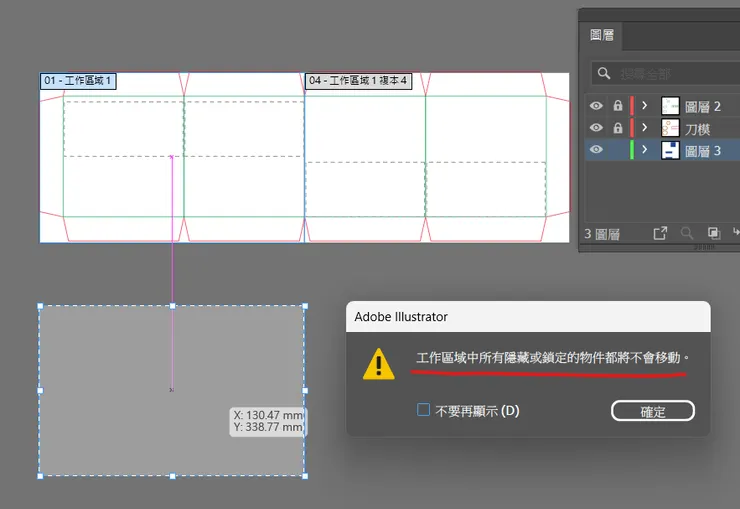Expand the 刀模 layer contents
The width and height of the screenshot is (740, 509).
(645, 128)
